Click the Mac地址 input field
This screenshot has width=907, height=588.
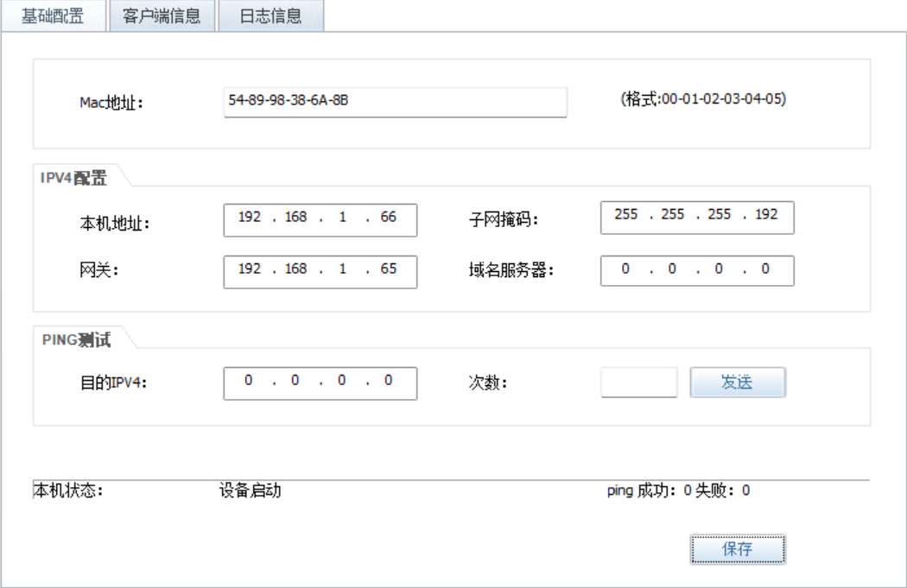[x=395, y=102]
